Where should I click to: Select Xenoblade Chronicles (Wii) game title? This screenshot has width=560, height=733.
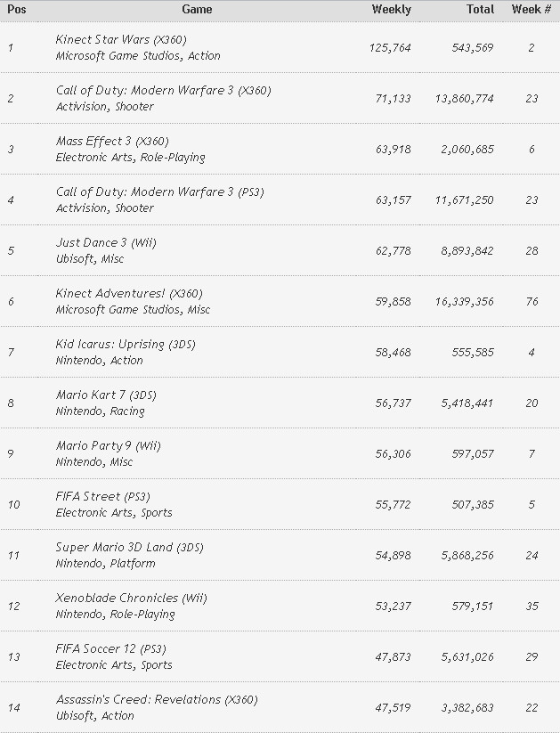click(131, 599)
